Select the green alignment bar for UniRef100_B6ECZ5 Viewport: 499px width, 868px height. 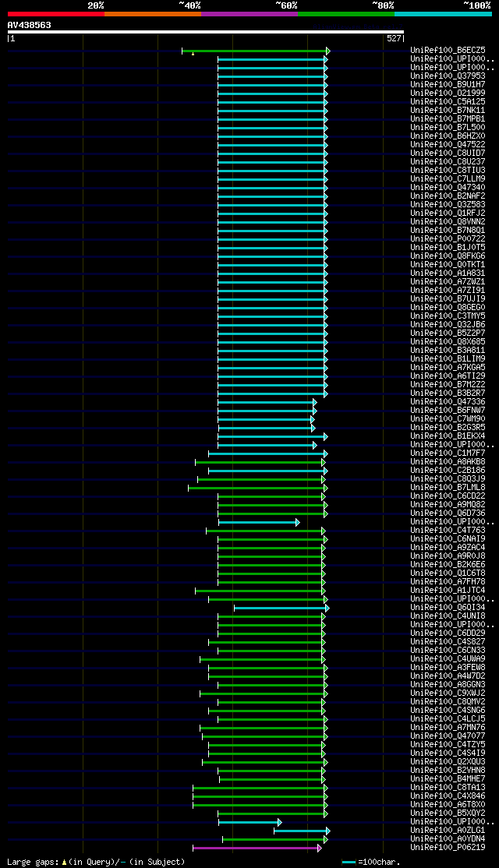(255, 51)
